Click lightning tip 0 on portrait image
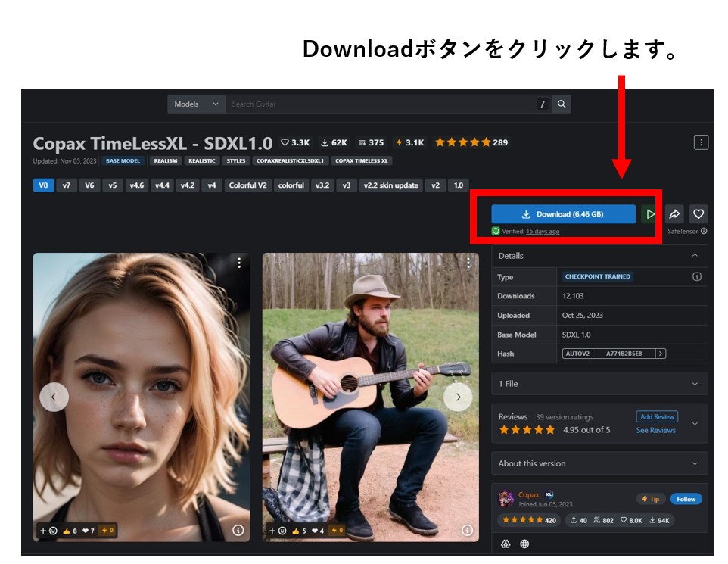This screenshot has height=564, width=728. click(x=107, y=530)
